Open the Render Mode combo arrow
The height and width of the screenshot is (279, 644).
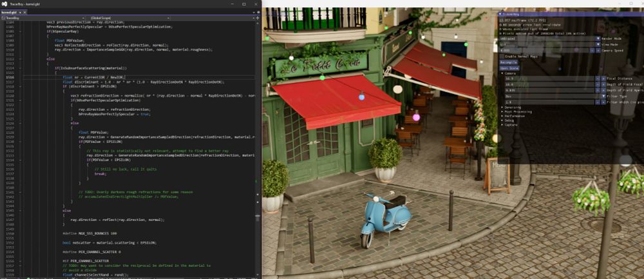(x=598, y=39)
